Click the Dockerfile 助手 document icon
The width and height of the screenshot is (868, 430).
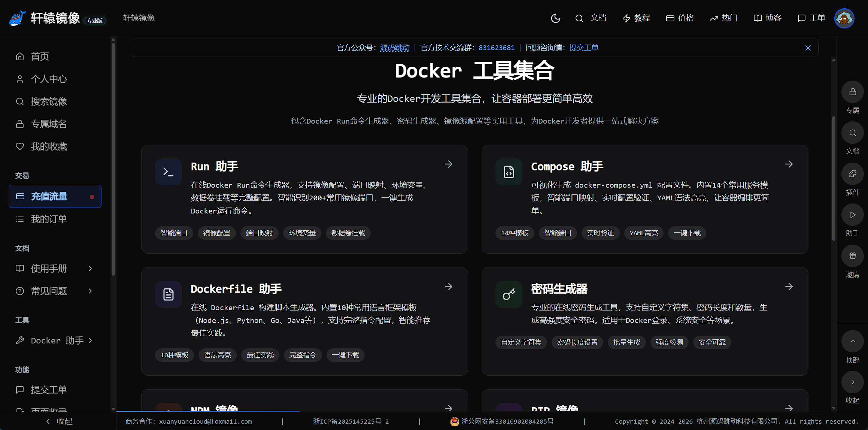[169, 294]
